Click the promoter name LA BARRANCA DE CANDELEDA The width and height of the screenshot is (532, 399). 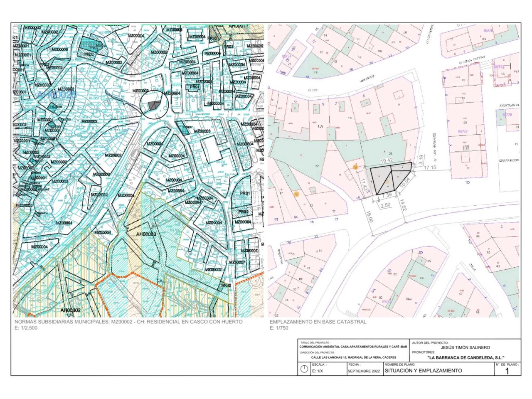coord(465,357)
